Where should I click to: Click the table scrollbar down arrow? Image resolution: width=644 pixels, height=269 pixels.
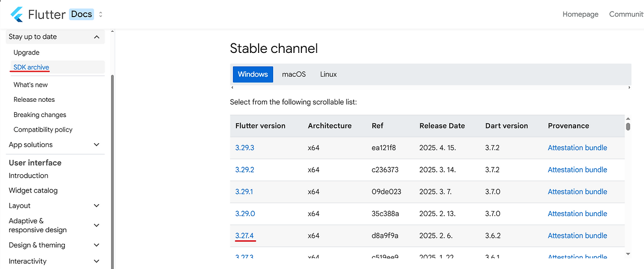click(628, 254)
